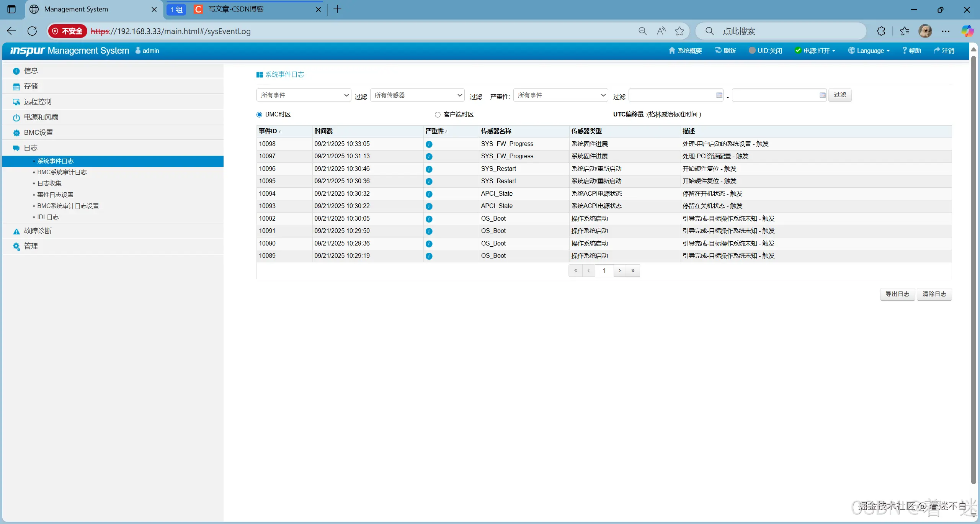Screen dimensions: 980x524
Task: Select the client timezone radio button
Action: click(438, 115)
